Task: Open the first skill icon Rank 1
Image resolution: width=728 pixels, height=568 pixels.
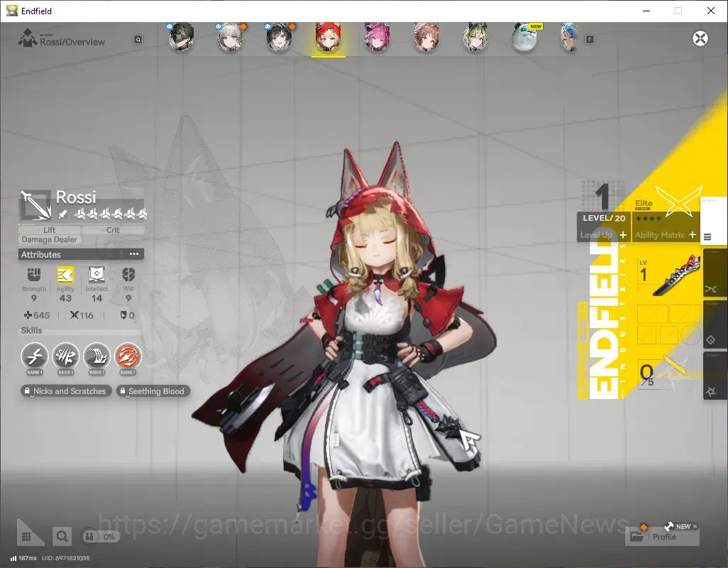Action: pyautogui.click(x=34, y=356)
